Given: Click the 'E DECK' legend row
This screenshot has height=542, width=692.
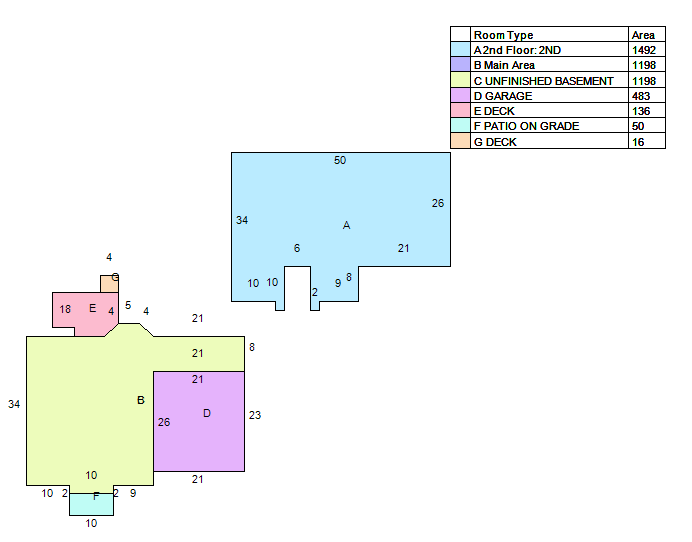Looking at the screenshot, I should (558, 110).
